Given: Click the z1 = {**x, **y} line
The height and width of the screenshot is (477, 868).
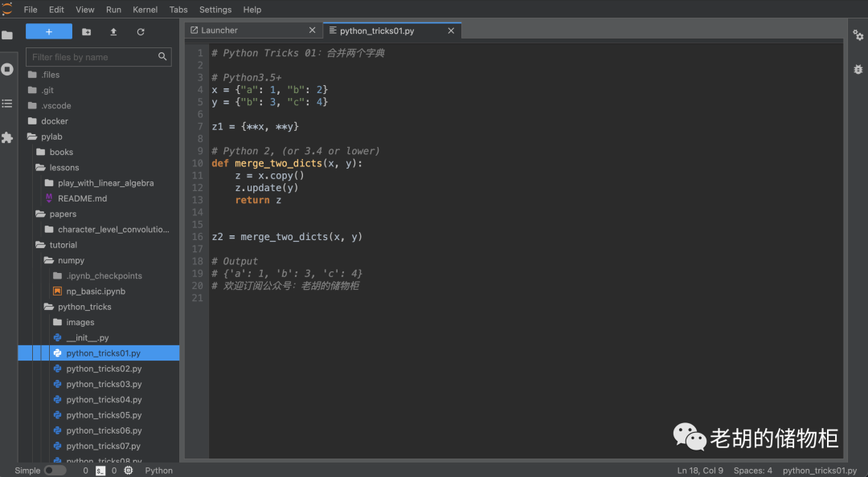Looking at the screenshot, I should tap(256, 127).
